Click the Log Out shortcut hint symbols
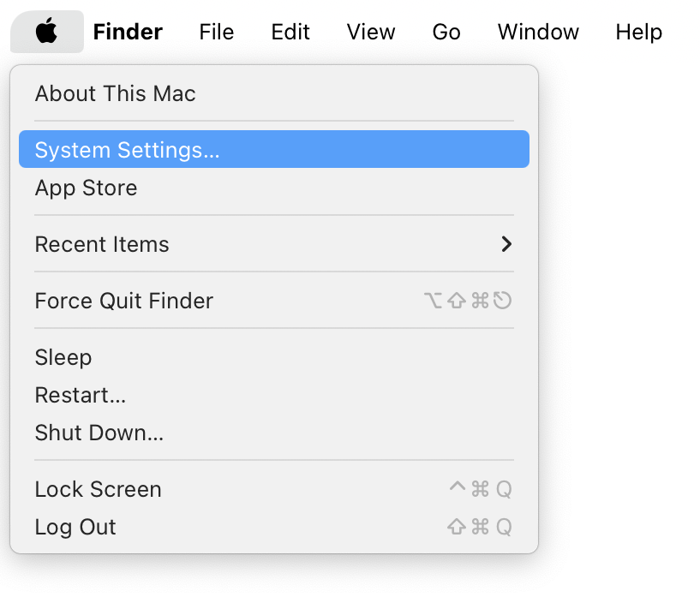Image resolution: width=700 pixels, height=609 pixels. click(480, 527)
